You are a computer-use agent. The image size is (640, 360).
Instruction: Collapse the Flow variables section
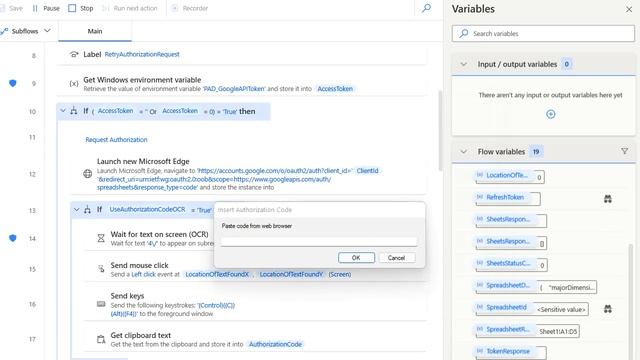463,151
